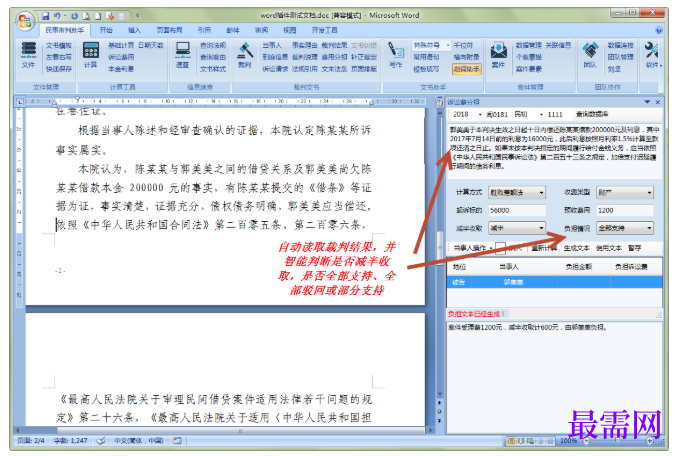Open the 引用 ribbon tab
This screenshot has height=456, width=680.
tap(204, 30)
